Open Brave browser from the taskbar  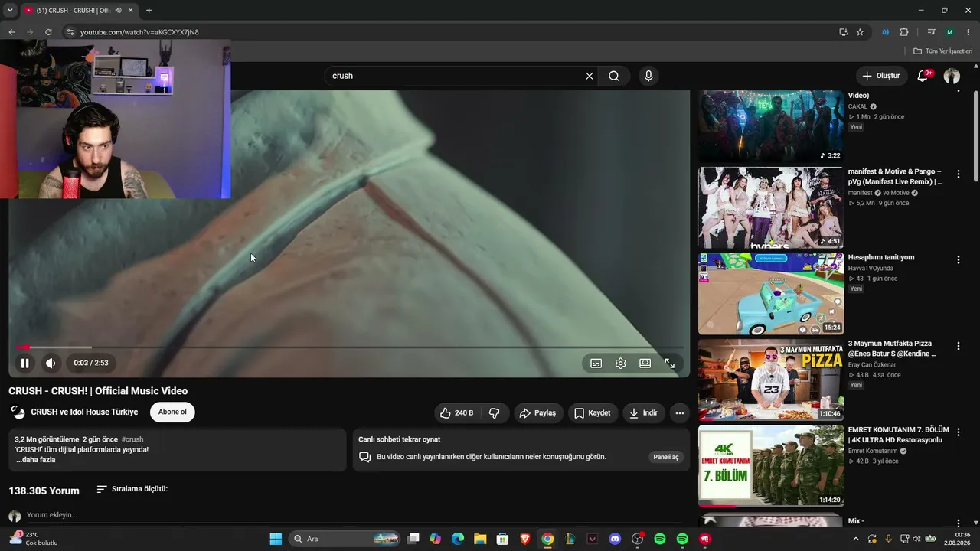coord(525,539)
